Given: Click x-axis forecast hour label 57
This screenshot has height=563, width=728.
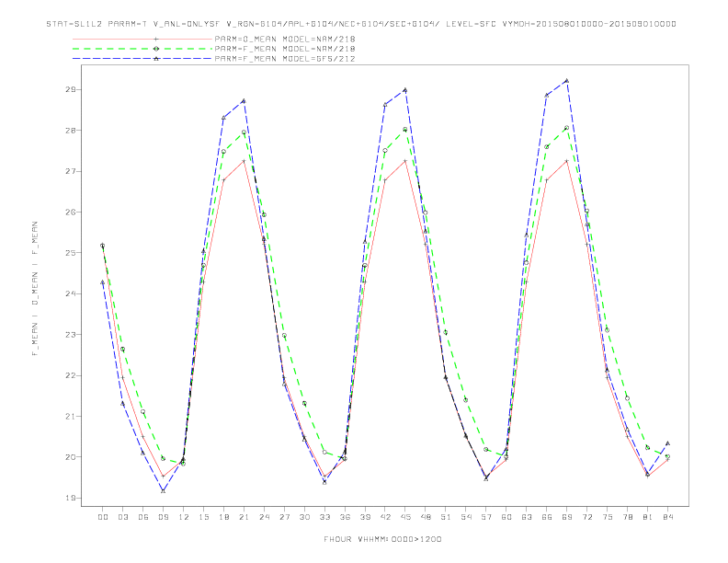Looking at the screenshot, I should tap(486, 517).
